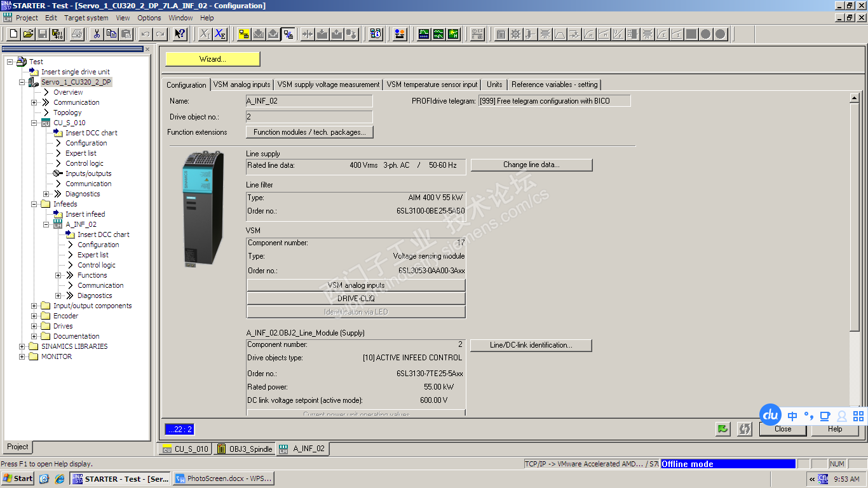Open the function generator waveform icon

coord(438,34)
